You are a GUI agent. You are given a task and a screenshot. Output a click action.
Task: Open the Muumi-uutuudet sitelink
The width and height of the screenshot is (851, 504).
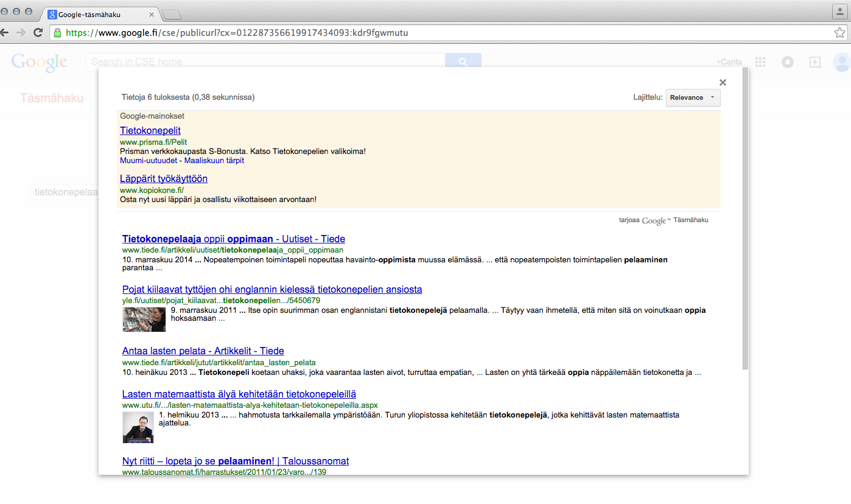[x=149, y=161]
